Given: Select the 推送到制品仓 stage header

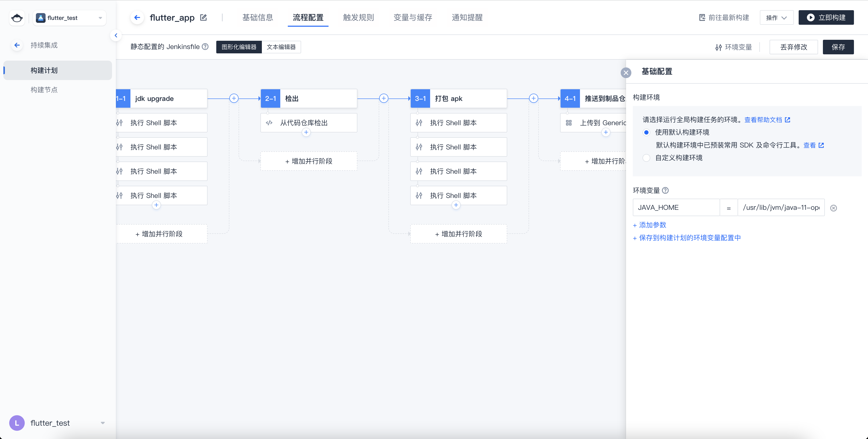Looking at the screenshot, I should click(x=593, y=98).
